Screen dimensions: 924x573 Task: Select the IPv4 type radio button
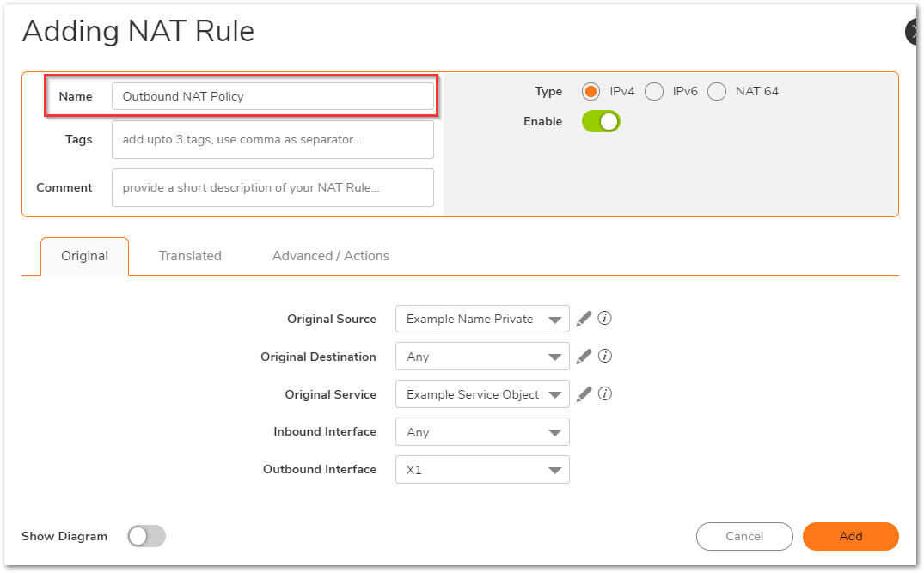(591, 91)
